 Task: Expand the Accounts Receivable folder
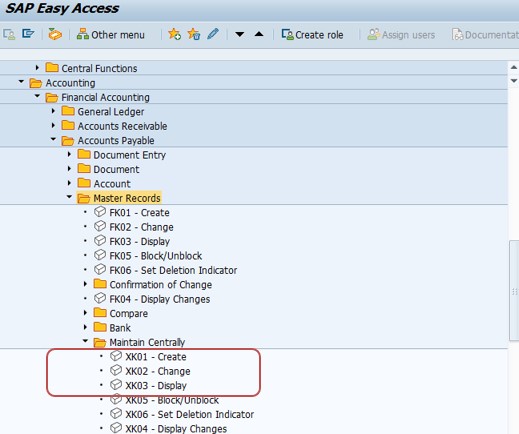pos(53,125)
